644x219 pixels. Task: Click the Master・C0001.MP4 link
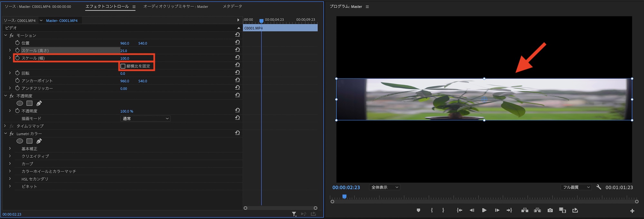(x=62, y=21)
